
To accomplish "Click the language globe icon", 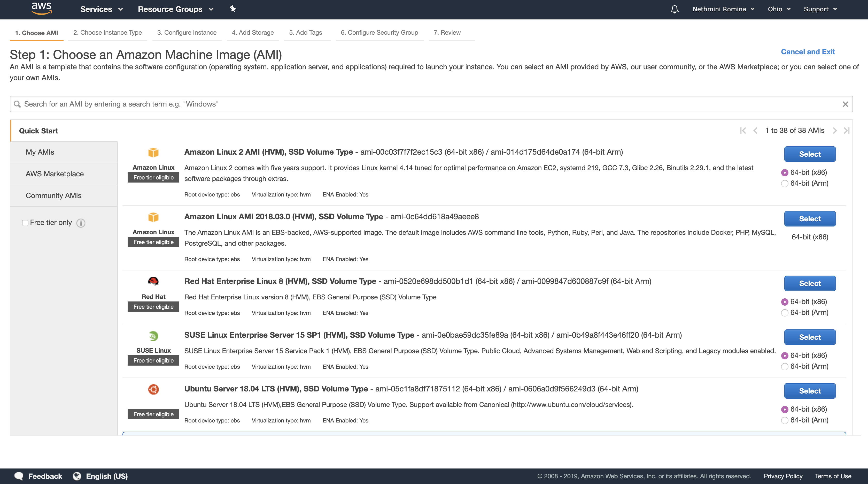I will point(77,476).
